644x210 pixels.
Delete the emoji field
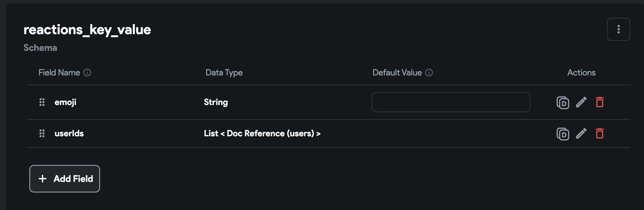click(600, 102)
